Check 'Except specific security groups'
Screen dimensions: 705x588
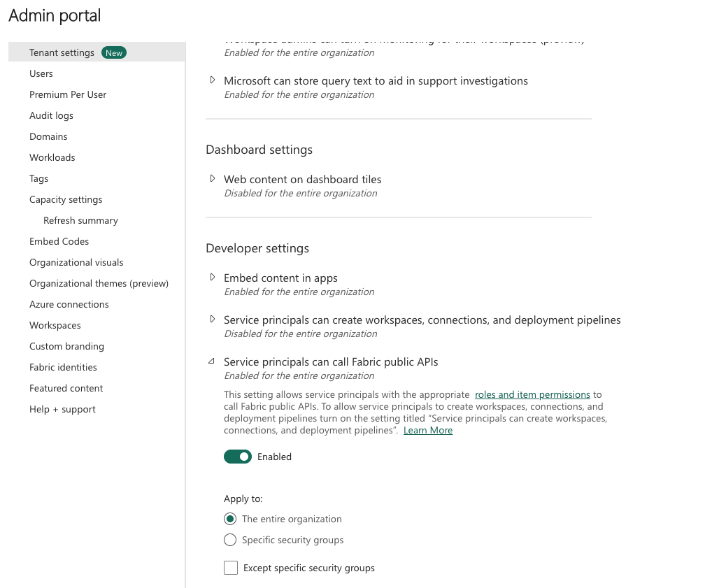[231, 567]
